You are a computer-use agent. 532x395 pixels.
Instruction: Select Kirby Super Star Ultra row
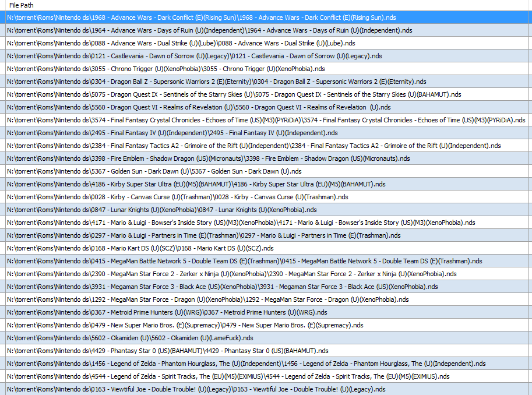(267, 184)
